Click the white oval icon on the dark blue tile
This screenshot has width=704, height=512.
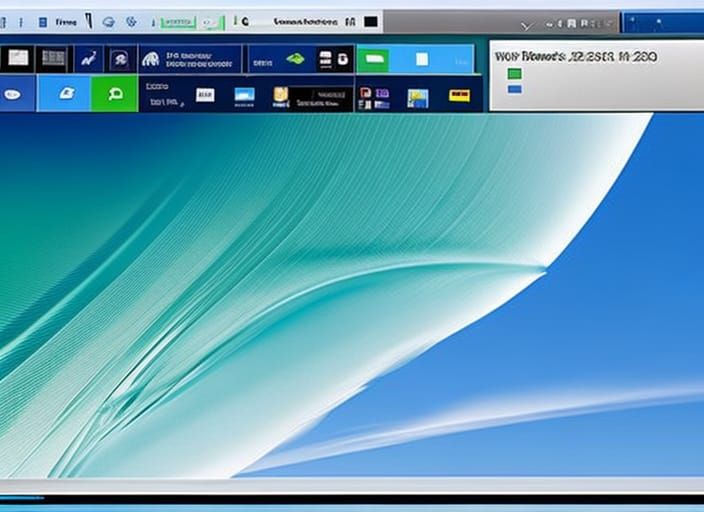click(x=14, y=95)
